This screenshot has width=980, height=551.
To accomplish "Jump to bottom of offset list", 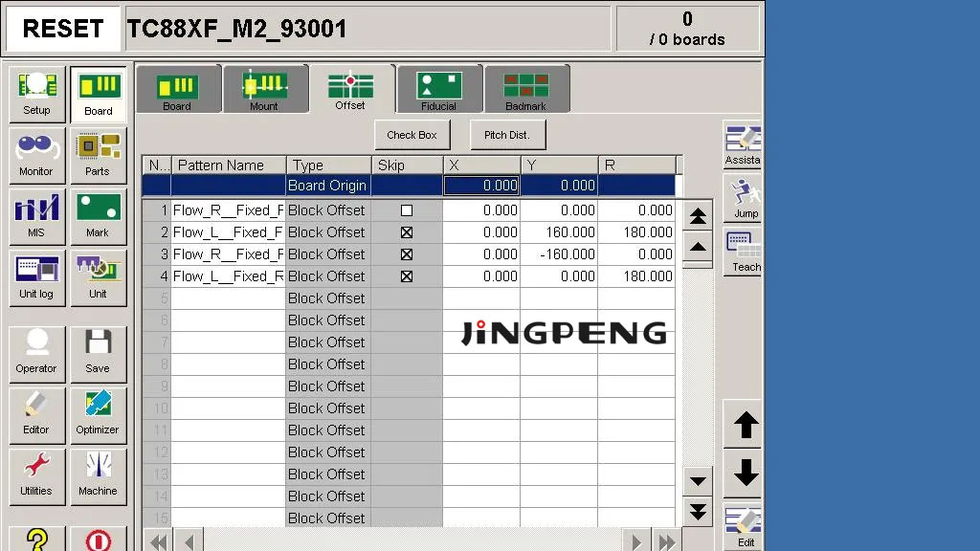I will click(698, 511).
